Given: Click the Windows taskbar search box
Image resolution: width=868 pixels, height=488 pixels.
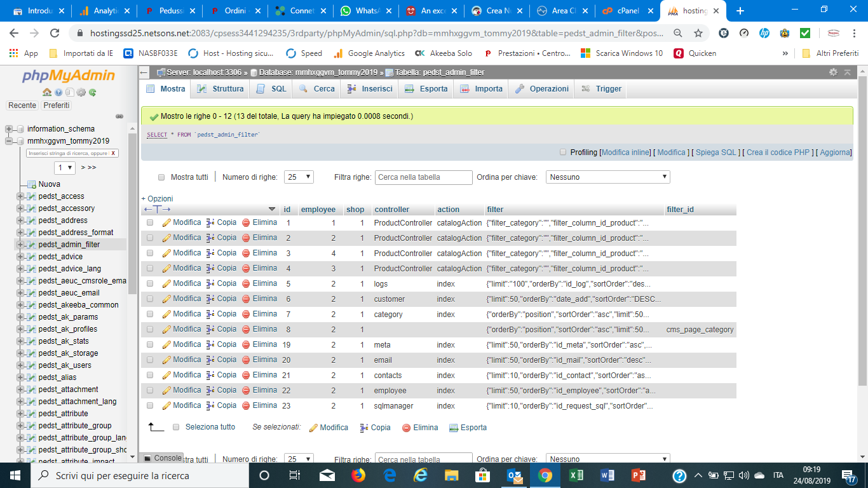Looking at the screenshot, I should click(x=139, y=475).
